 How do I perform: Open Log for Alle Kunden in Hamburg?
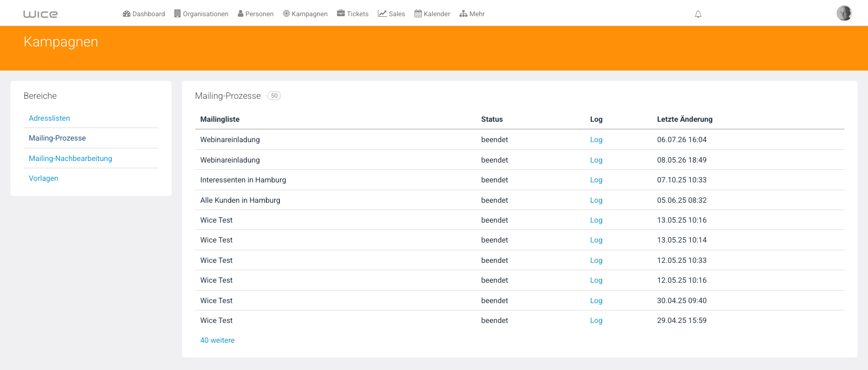point(596,200)
